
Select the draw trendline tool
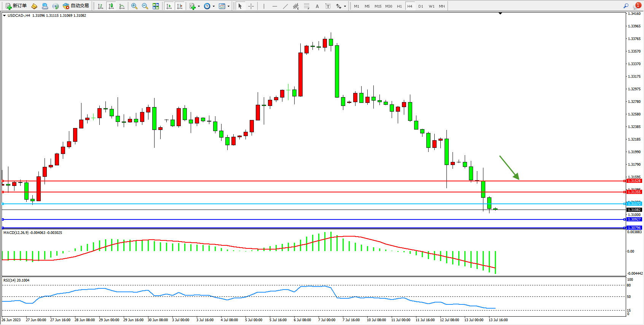(x=285, y=6)
